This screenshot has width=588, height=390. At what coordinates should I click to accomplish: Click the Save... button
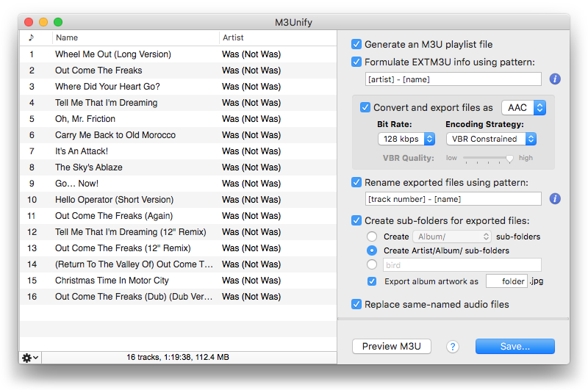(x=515, y=346)
